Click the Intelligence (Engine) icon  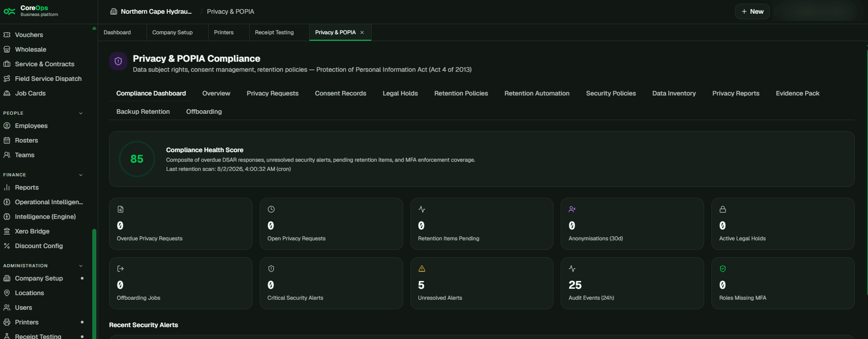(7, 217)
